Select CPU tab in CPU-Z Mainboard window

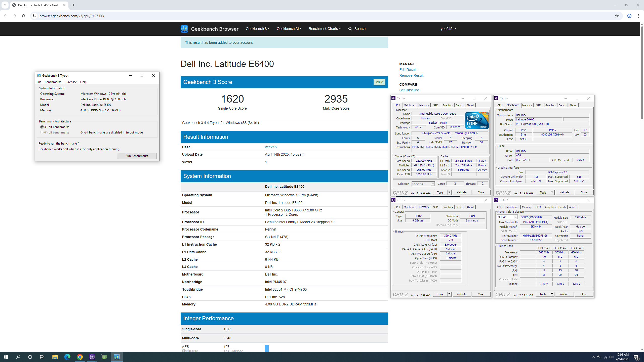tap(500, 105)
